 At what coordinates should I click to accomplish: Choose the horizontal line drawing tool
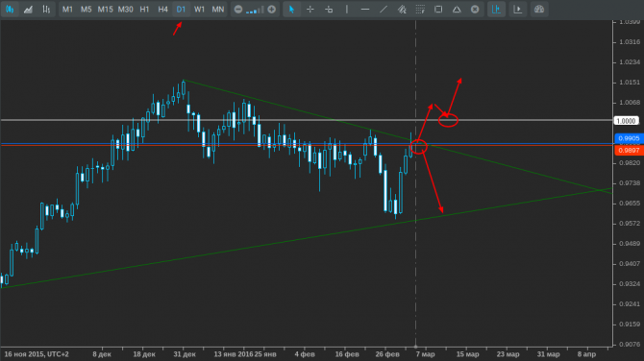[364, 9]
